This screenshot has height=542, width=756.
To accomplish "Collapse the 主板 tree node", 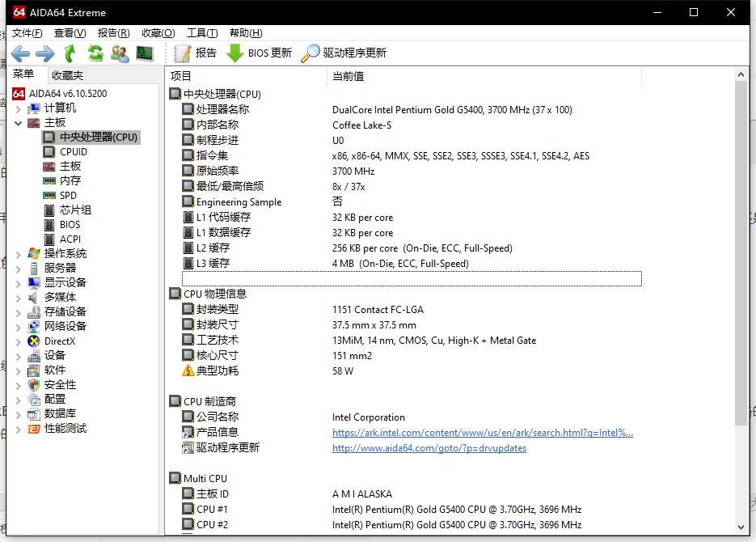I will [x=19, y=122].
